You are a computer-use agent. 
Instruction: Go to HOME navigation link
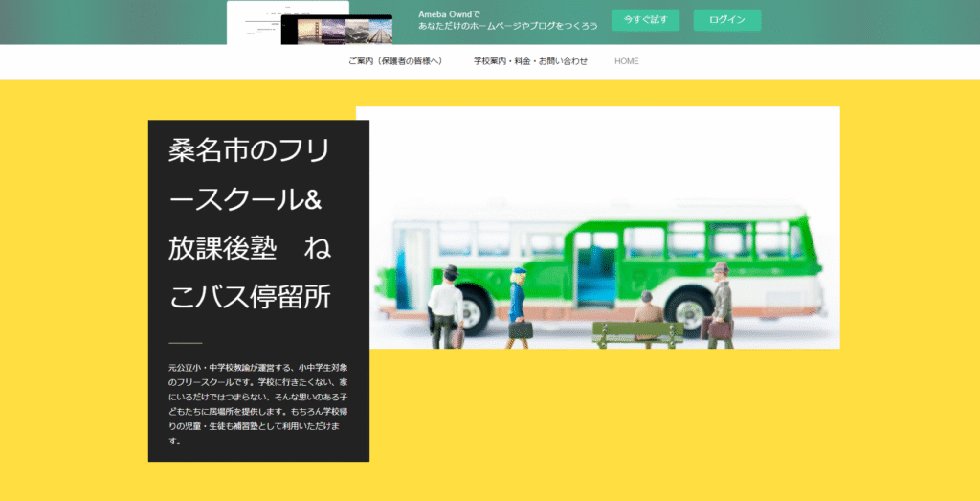point(626,61)
